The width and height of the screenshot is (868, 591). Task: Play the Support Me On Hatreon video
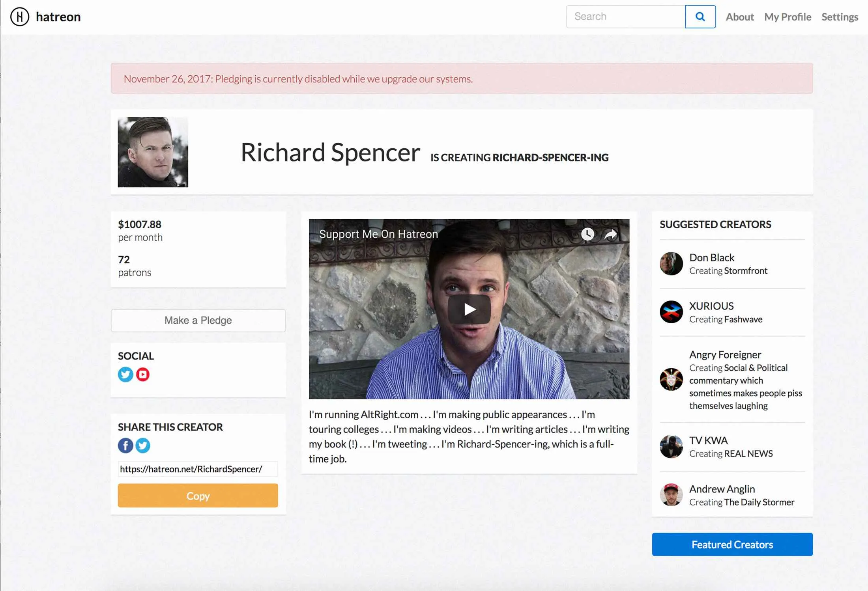pos(469,309)
